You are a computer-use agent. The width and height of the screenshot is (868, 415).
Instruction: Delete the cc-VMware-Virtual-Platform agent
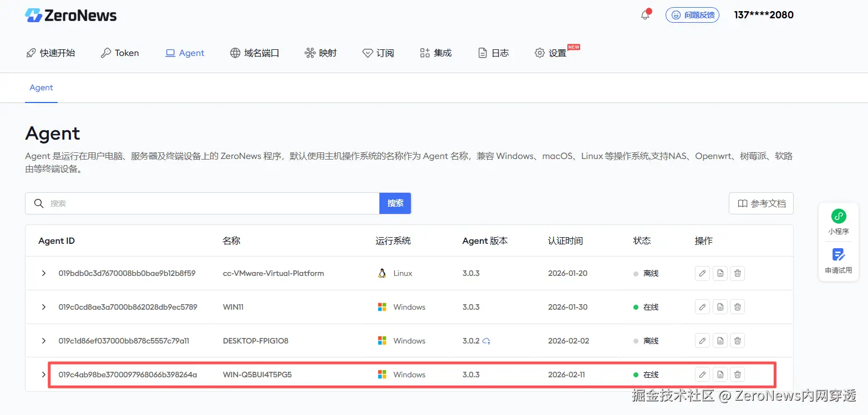pos(737,273)
